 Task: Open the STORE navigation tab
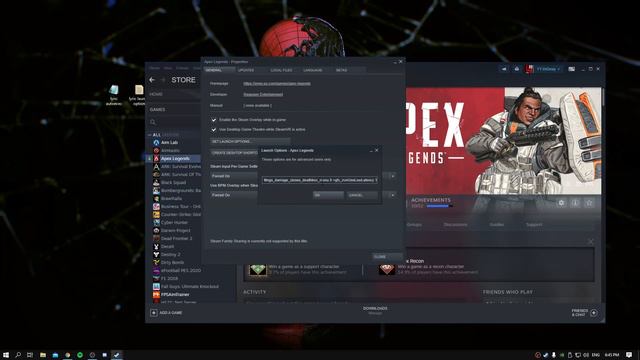tap(183, 80)
